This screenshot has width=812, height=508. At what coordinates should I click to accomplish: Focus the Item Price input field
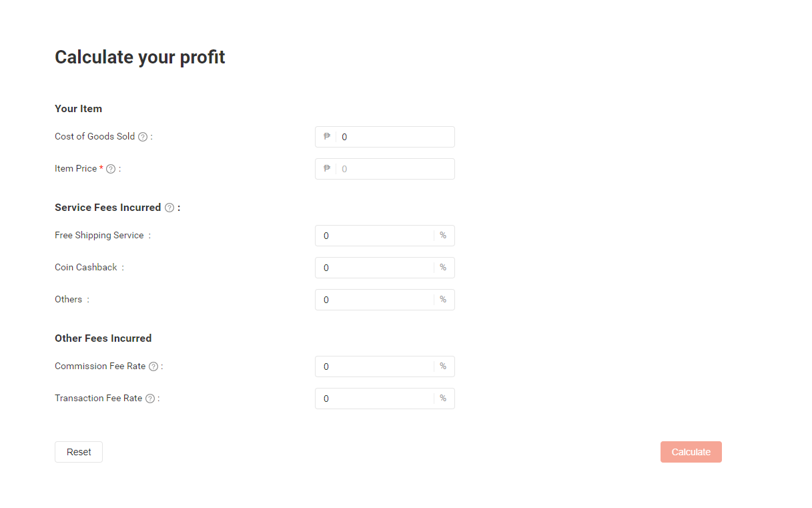click(394, 169)
